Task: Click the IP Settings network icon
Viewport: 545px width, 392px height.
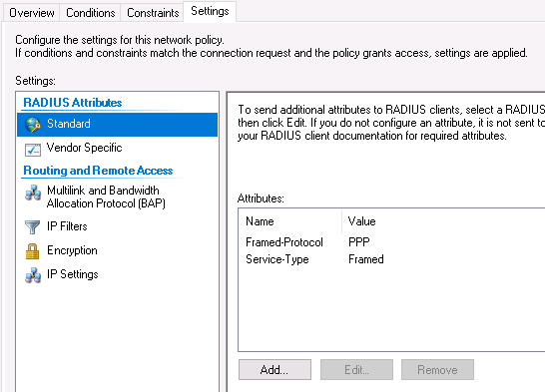Action: point(33,275)
